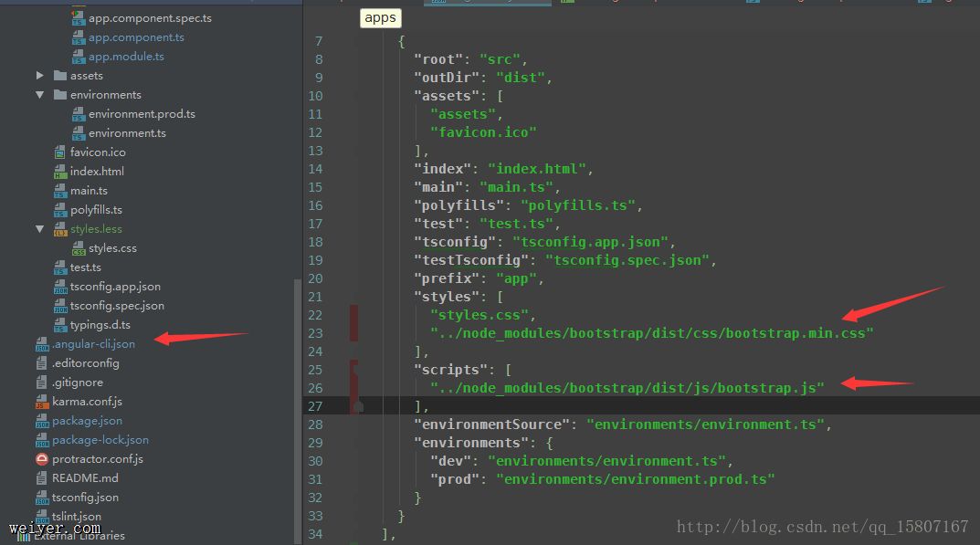Click the environments folder icon
The width and height of the screenshot is (980, 545).
(60, 95)
